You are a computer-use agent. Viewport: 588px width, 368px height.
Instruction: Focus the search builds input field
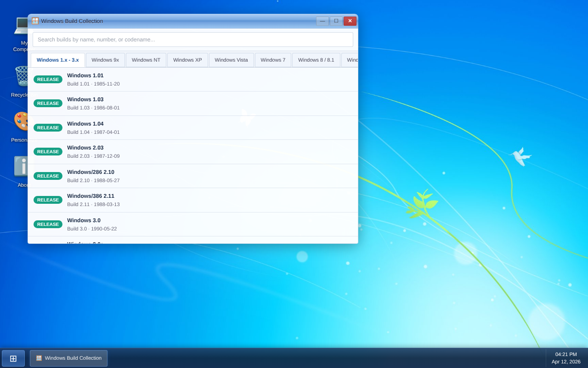click(x=193, y=40)
